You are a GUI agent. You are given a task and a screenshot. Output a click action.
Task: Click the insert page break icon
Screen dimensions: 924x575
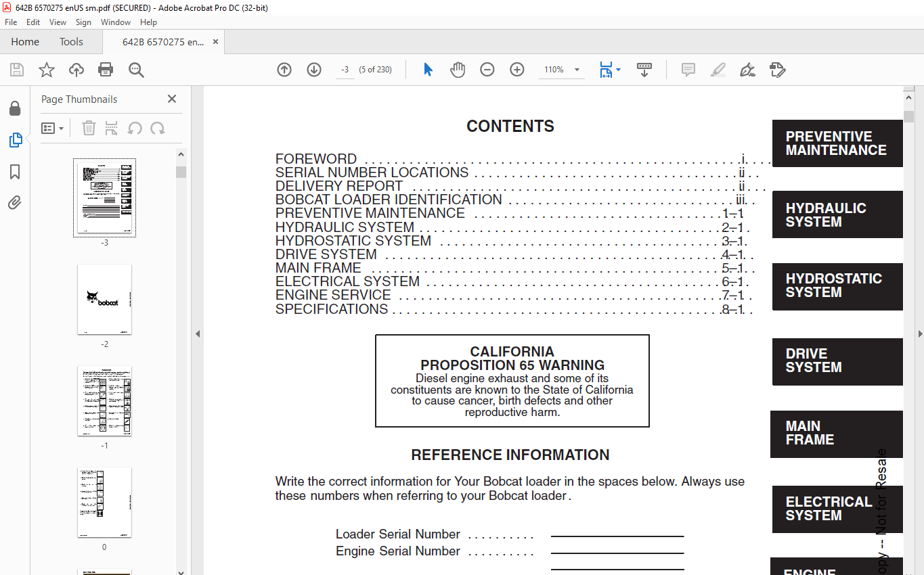point(112,128)
